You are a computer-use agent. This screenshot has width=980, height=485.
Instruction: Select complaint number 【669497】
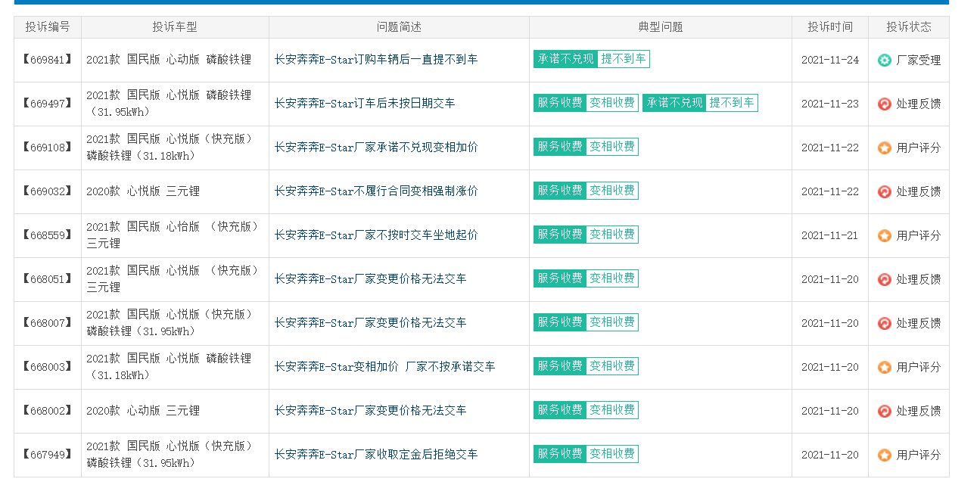click(48, 104)
